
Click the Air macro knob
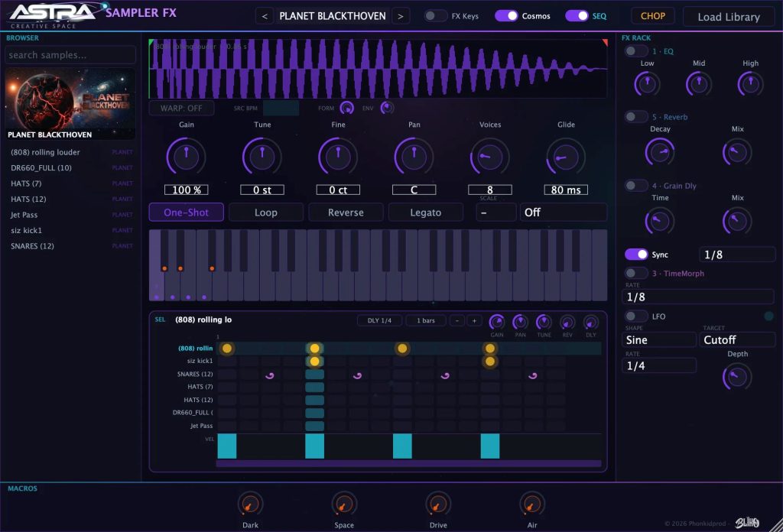pyautogui.click(x=532, y=504)
